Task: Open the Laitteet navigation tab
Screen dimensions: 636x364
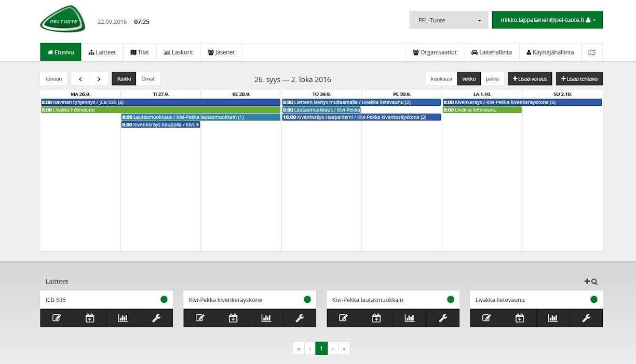Action: [x=102, y=52]
